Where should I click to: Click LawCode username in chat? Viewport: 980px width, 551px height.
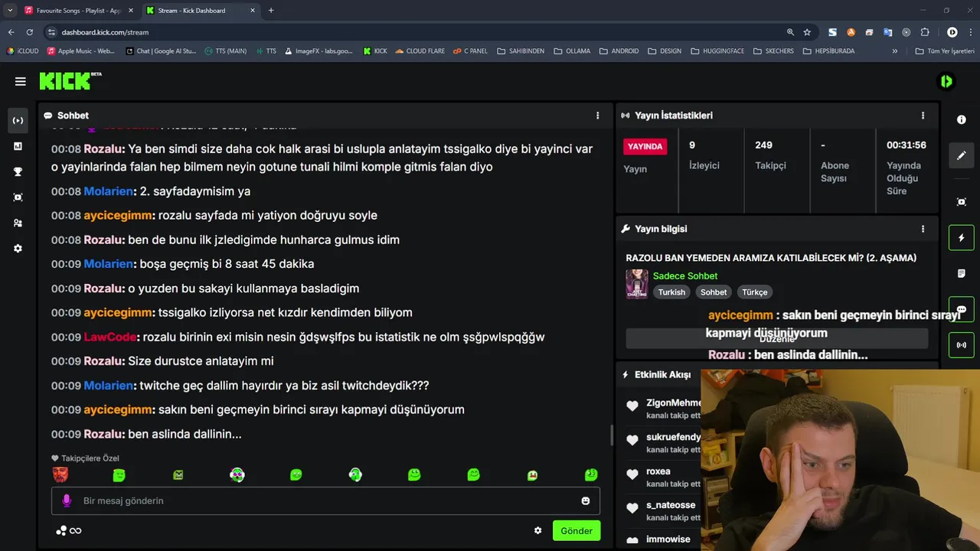pos(110,337)
